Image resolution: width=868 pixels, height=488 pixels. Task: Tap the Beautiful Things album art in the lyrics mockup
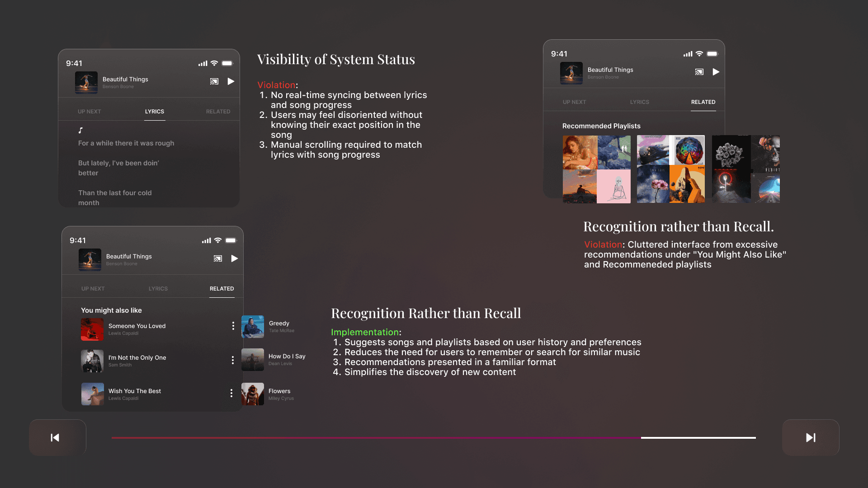tap(86, 82)
